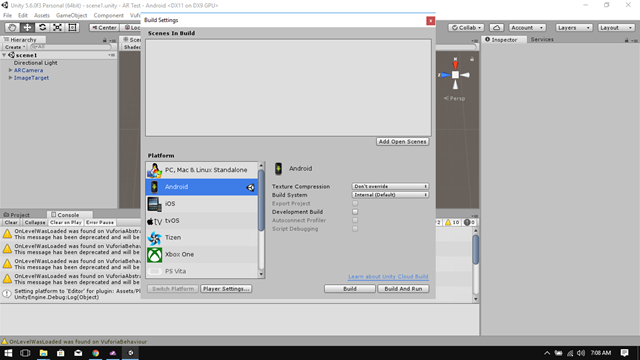The image size is (640, 360).
Task: Expand the ARCamera tree item
Action: click(10, 70)
